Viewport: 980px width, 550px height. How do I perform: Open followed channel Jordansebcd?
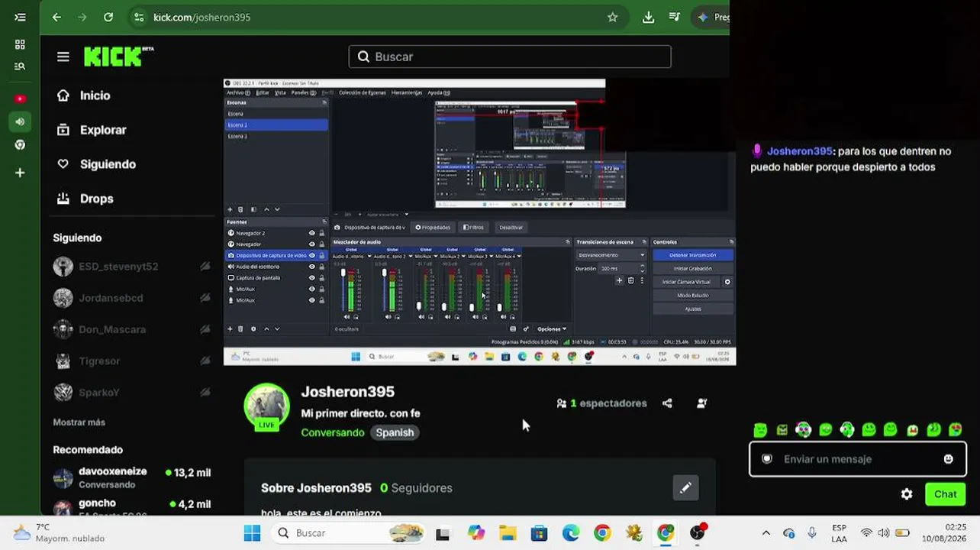coord(131,298)
